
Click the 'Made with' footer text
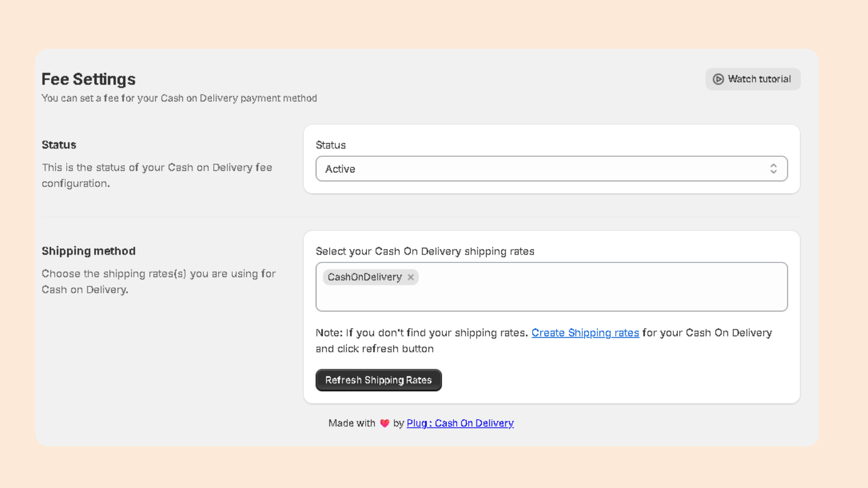pyautogui.click(x=352, y=423)
